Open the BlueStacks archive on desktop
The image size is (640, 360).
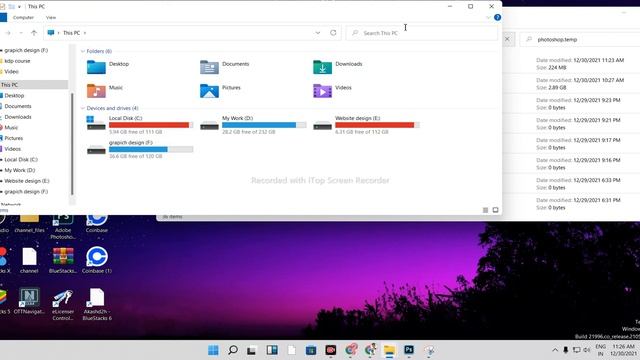63,260
